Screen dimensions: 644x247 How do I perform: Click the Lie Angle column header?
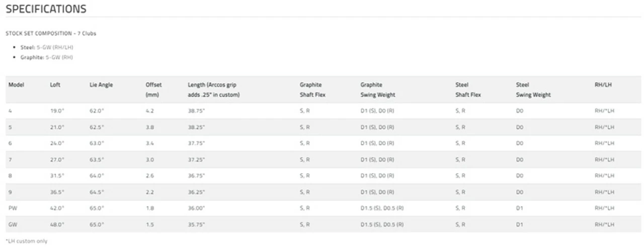[101, 85]
